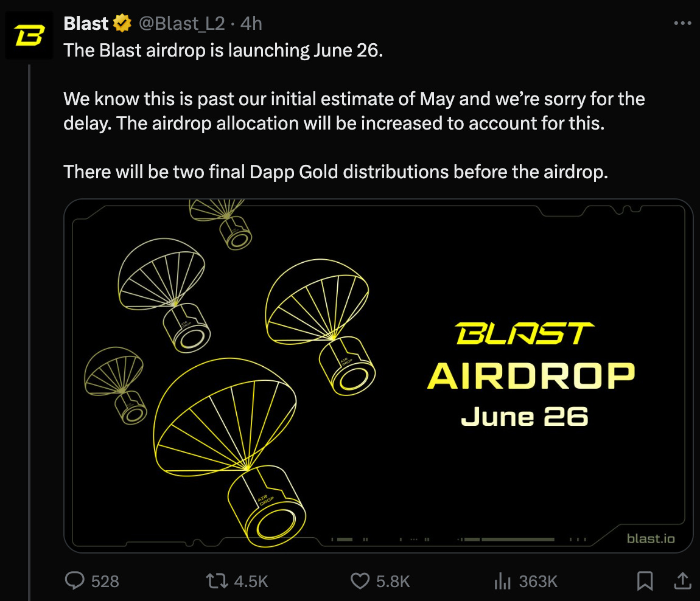Click the 4h timestamp to open tweet detail
Viewport: 700px width, 601px height.
(250, 23)
